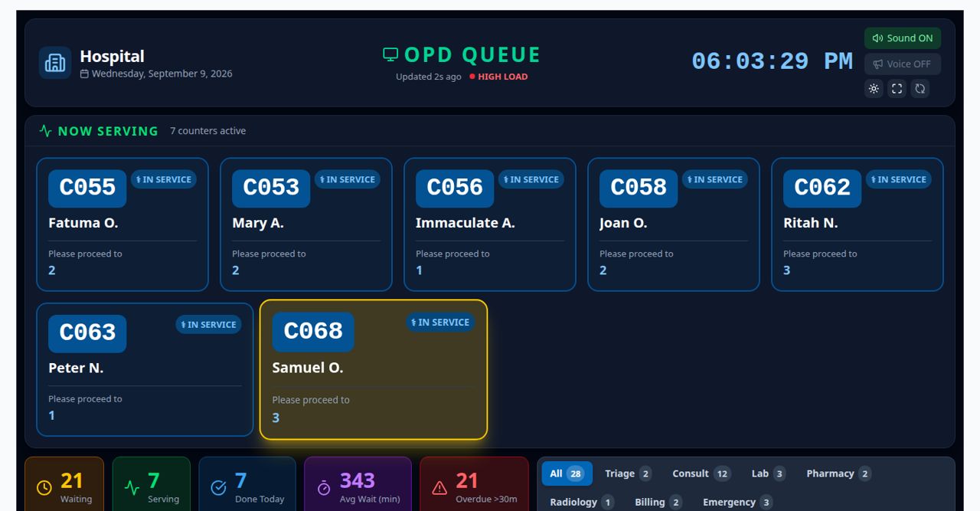
Task: Click the checkmark icon on Done Today
Action: pyautogui.click(x=218, y=488)
